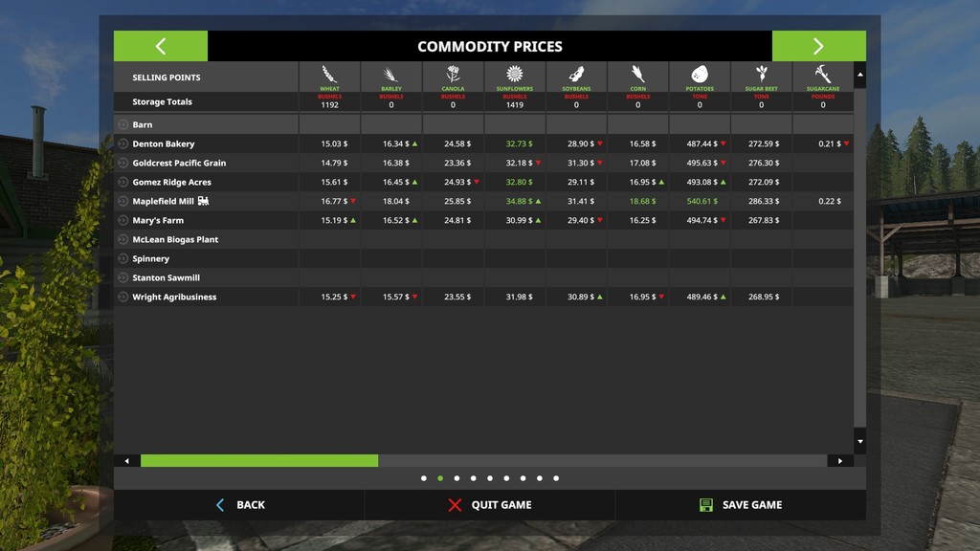Viewport: 980px width, 551px height.
Task: Jump to the last page indicator dot
Action: pos(556,478)
